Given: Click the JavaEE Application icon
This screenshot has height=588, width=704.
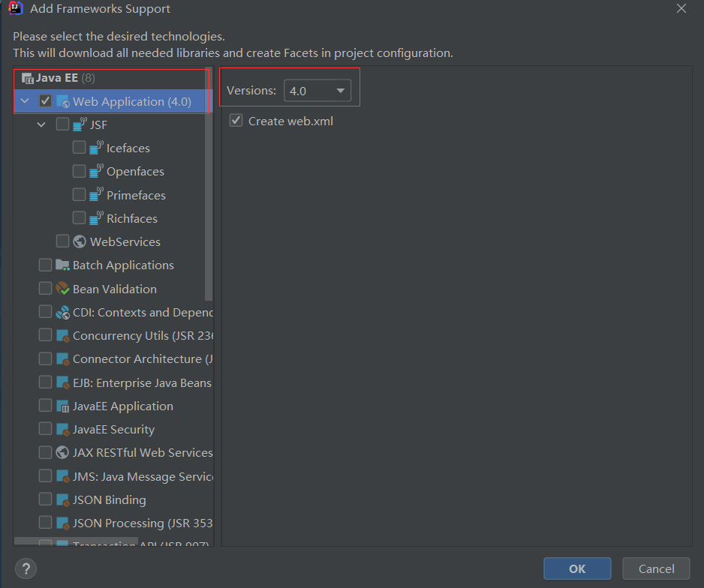Looking at the screenshot, I should (x=63, y=406).
